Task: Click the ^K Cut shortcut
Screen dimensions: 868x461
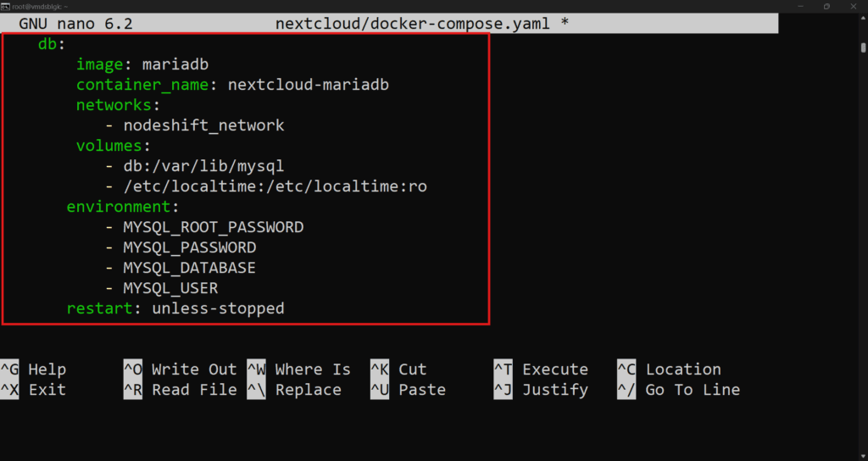Action: pyautogui.click(x=398, y=369)
